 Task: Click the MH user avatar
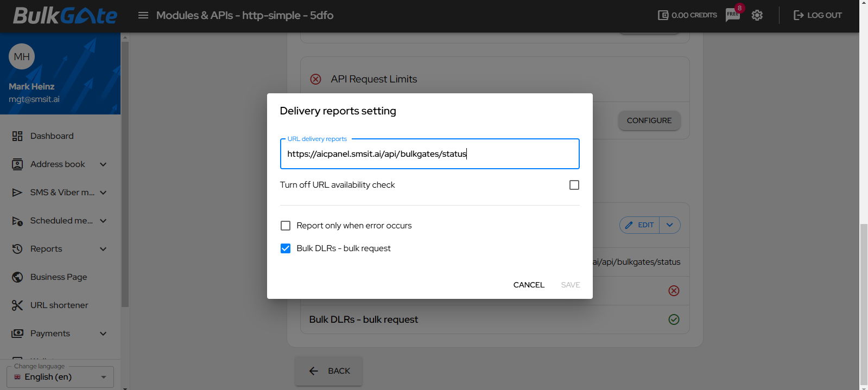pyautogui.click(x=22, y=56)
